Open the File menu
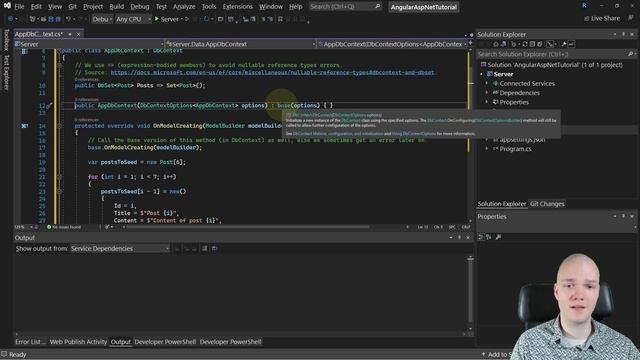 (19, 7)
